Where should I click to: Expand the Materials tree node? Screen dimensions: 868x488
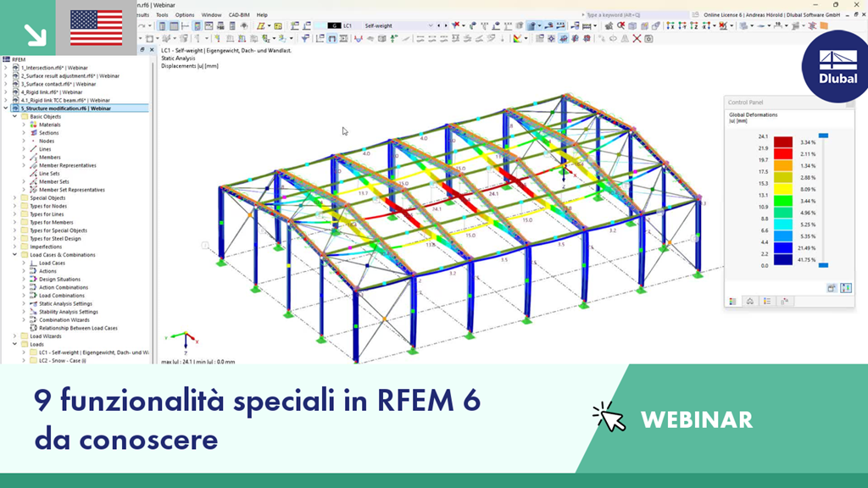[x=24, y=125]
